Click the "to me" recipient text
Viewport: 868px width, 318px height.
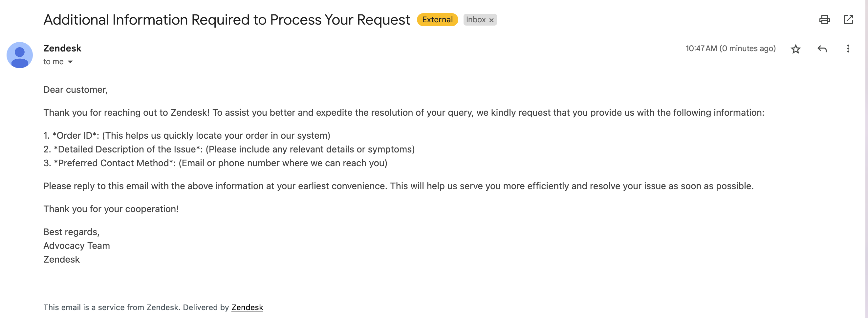coord(53,62)
